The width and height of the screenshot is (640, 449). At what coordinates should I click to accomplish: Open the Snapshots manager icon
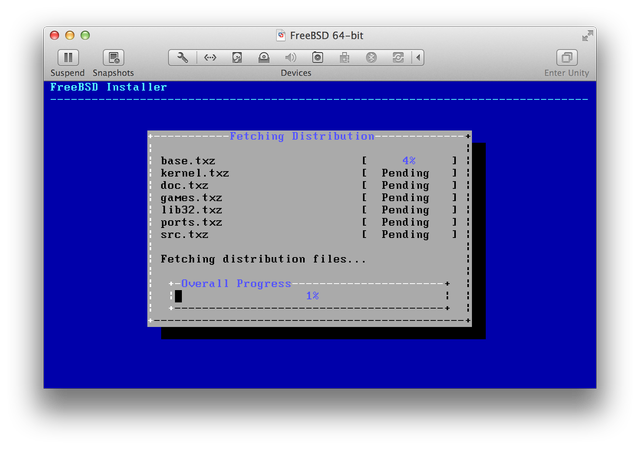(x=113, y=58)
